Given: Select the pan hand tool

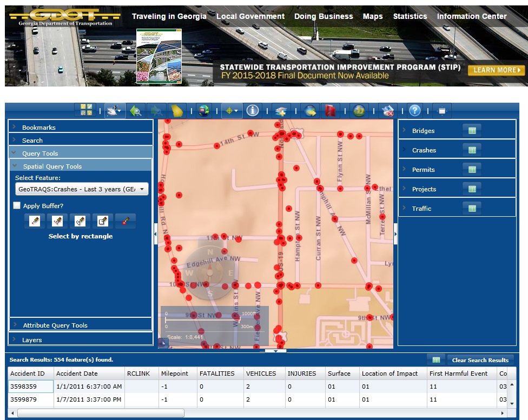Looking at the screenshot, I should tap(113, 110).
